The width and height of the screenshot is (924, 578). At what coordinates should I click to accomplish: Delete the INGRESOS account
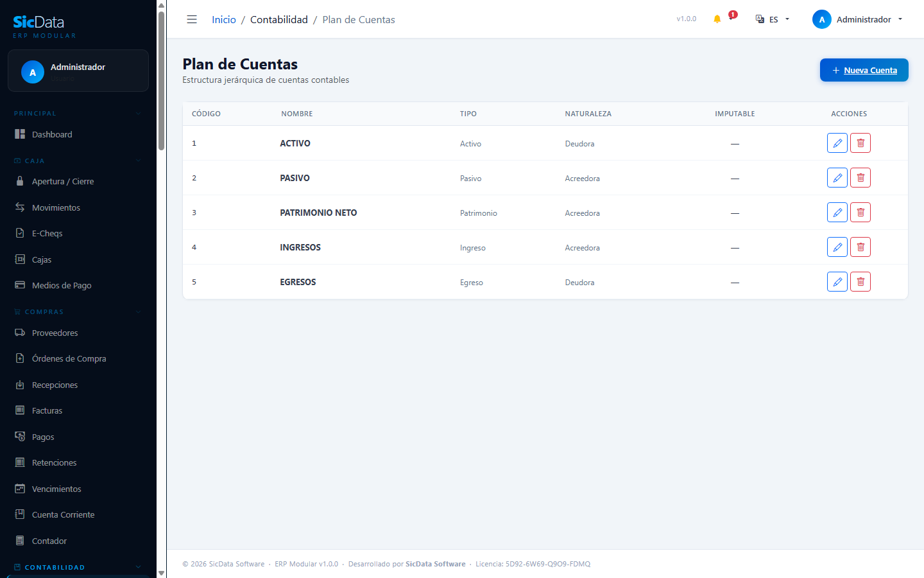860,247
